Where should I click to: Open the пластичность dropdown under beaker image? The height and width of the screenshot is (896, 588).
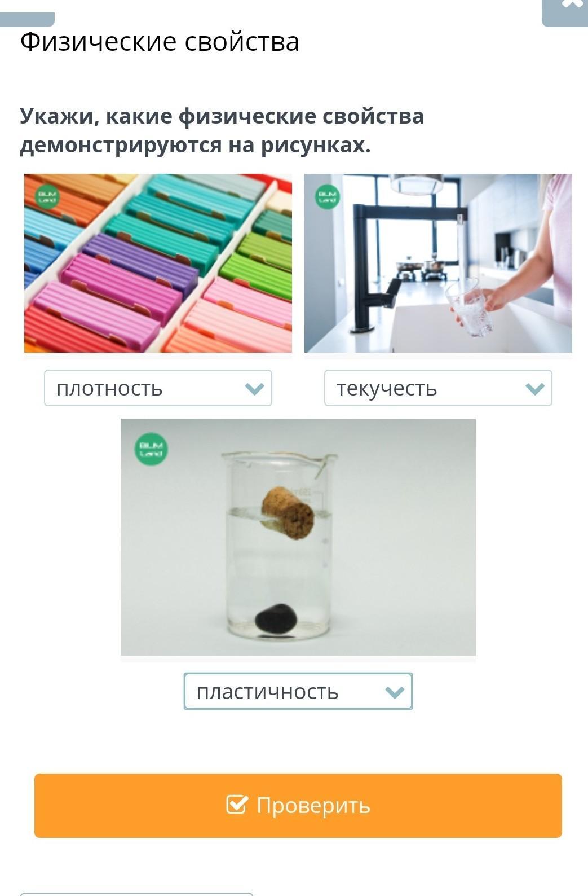pos(298,691)
